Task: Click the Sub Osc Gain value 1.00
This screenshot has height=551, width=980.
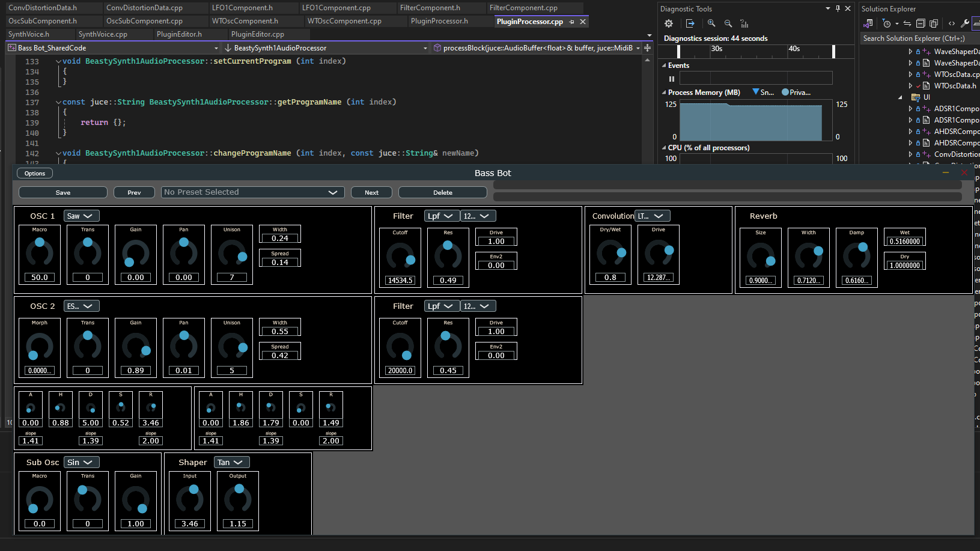Action: (x=136, y=524)
